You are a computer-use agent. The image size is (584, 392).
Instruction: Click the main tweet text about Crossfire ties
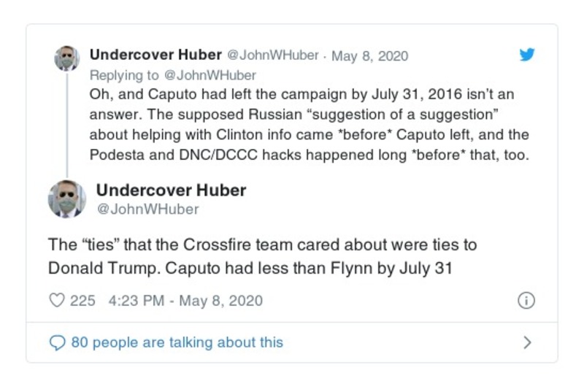click(x=263, y=256)
